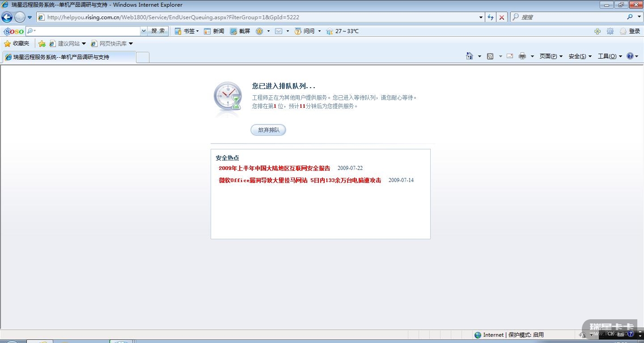Click the Print icon
Screen dimensions: 644x343
click(522, 56)
